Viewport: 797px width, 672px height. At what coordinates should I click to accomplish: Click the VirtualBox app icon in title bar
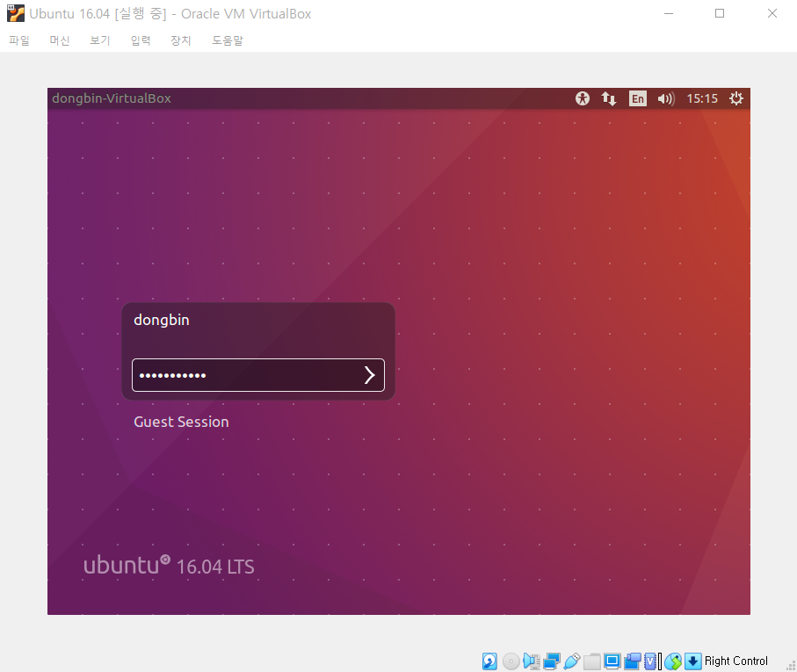(x=15, y=13)
